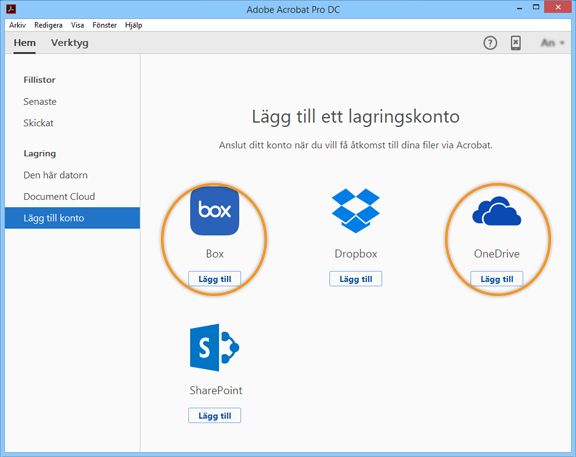Open the Arkiv menu
Screen dimensions: 576x457
point(17,25)
